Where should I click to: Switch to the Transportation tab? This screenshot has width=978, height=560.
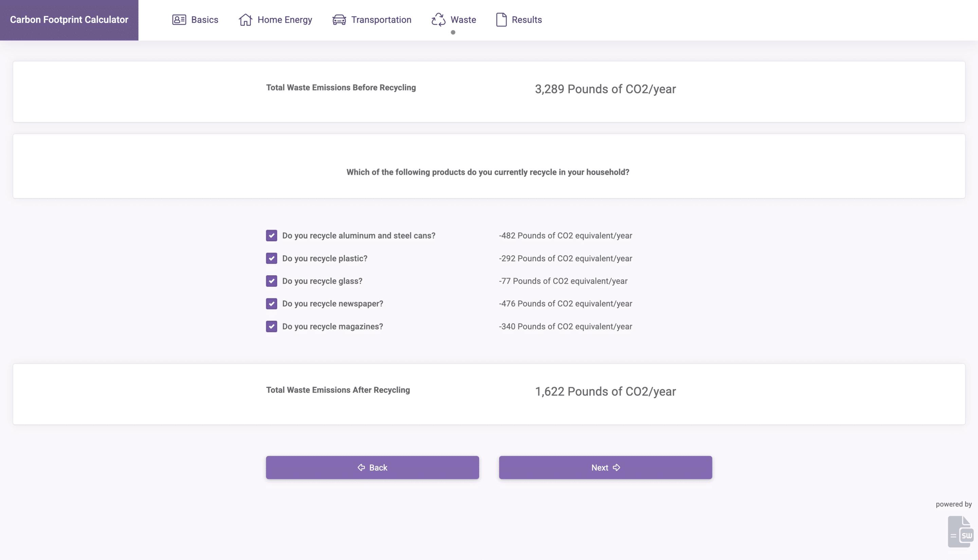tap(381, 20)
